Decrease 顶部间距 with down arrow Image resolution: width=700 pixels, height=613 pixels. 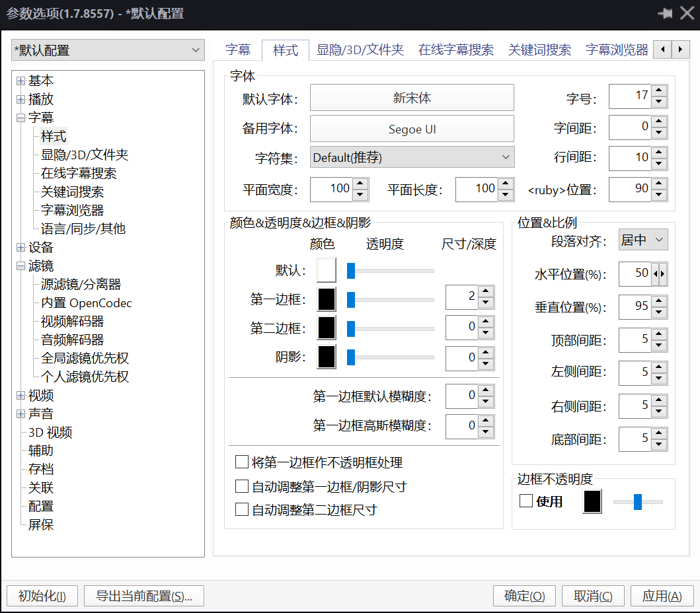659,345
